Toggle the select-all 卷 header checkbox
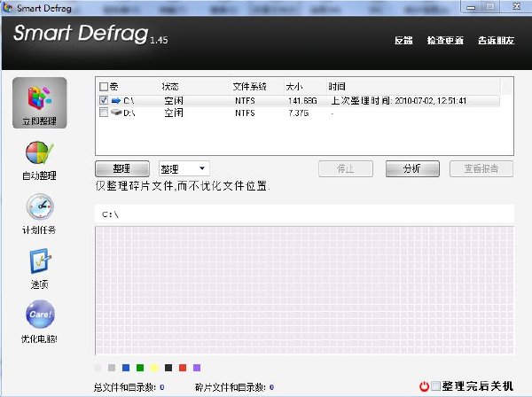Screen dimensions: 532x397 (104, 87)
